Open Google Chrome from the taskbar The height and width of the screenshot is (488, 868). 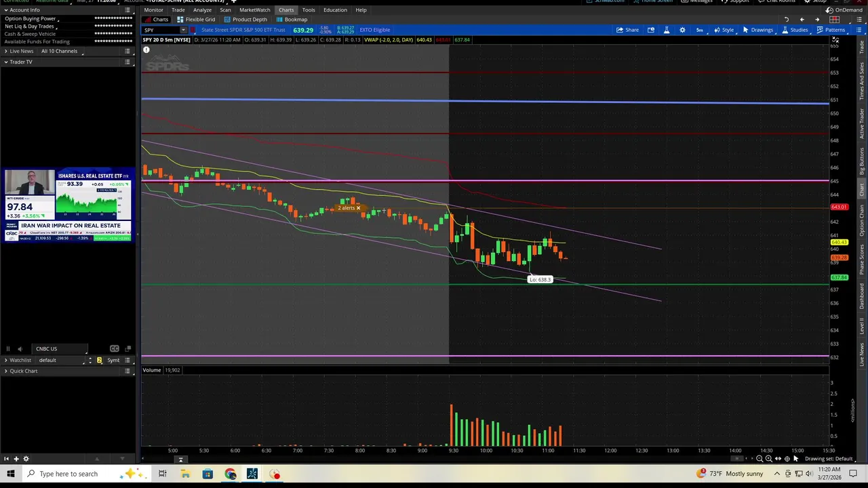[x=231, y=474]
